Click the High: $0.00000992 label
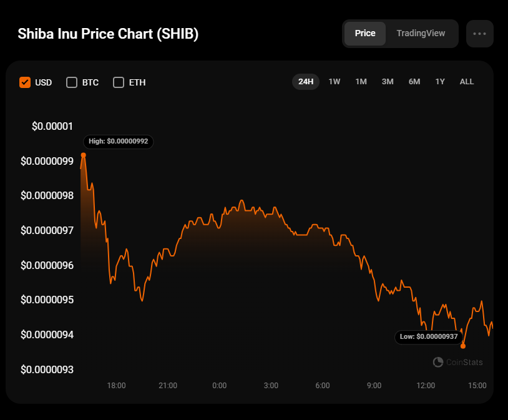Image resolution: width=508 pixels, height=420 pixels. click(x=118, y=142)
